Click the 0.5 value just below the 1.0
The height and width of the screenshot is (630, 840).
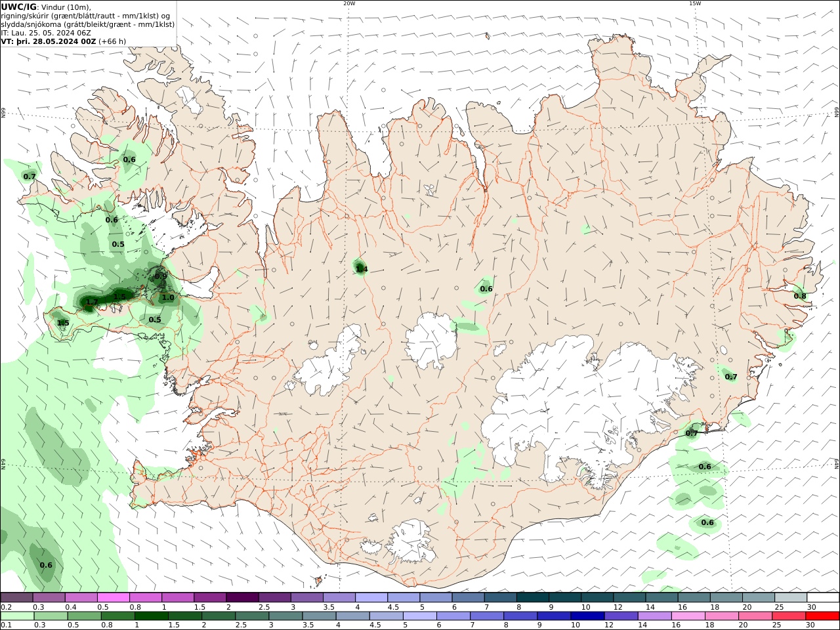[x=155, y=320]
